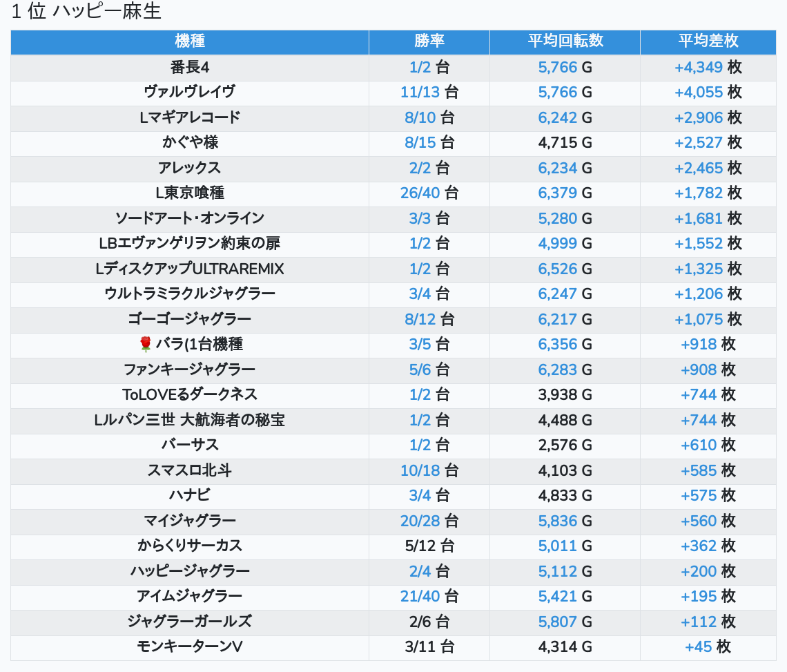The width and height of the screenshot is (787, 672).
Task: Click the 11/13 win rate for ヴァルヴレイヴ
Action: 420,92
